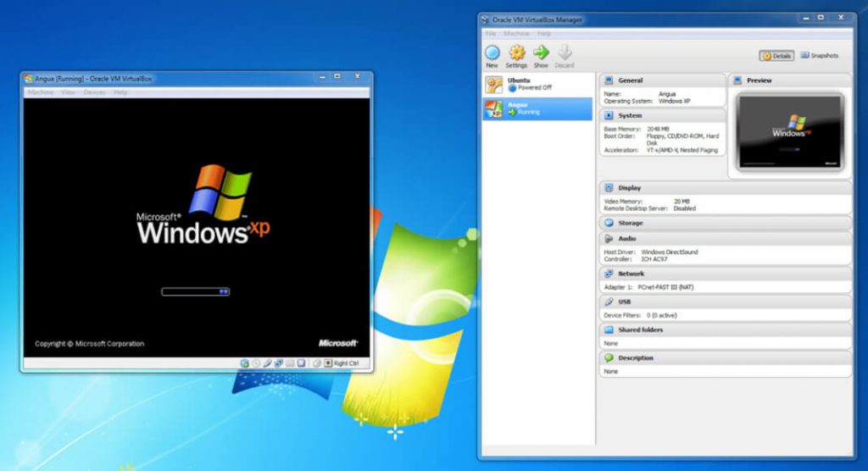Click the blue display icon in VM status bar

[x=301, y=363]
